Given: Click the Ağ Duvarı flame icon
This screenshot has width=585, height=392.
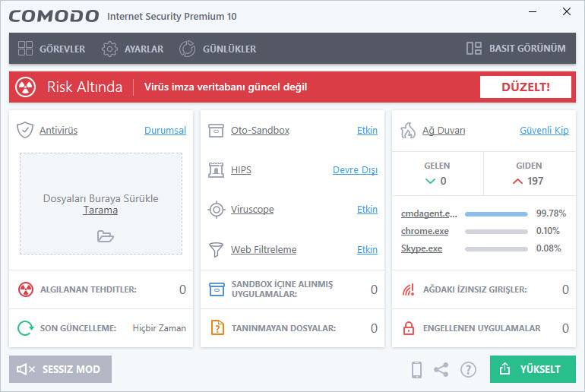Looking at the screenshot, I should (x=408, y=130).
